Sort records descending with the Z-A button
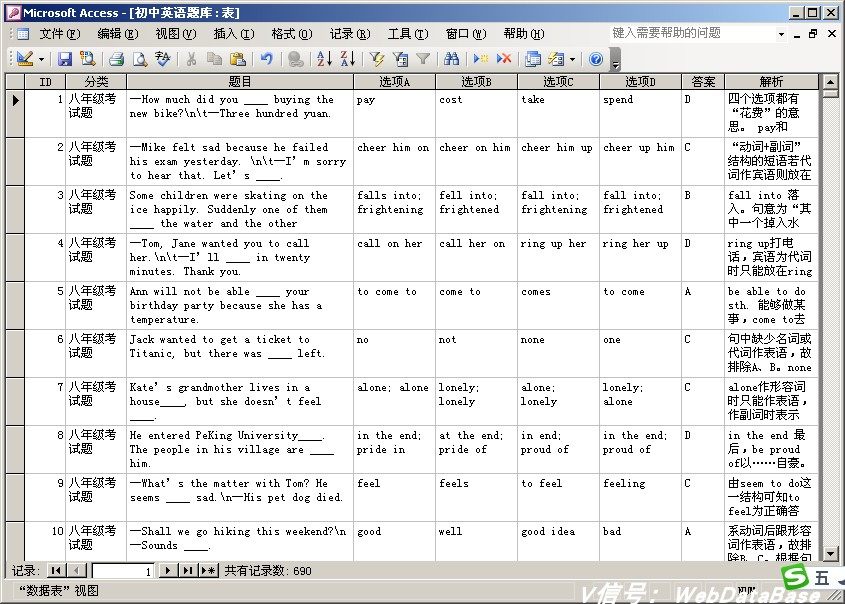This screenshot has height=604, width=845. click(x=348, y=59)
